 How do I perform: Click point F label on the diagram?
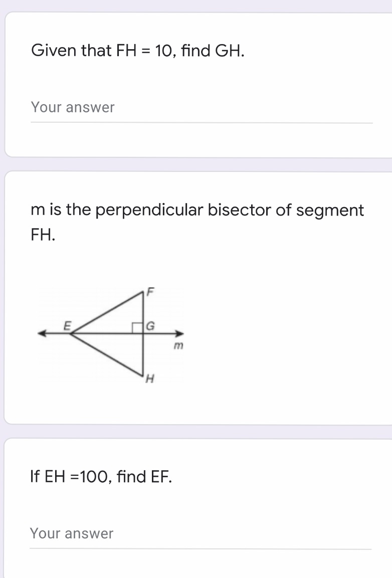pos(150,291)
